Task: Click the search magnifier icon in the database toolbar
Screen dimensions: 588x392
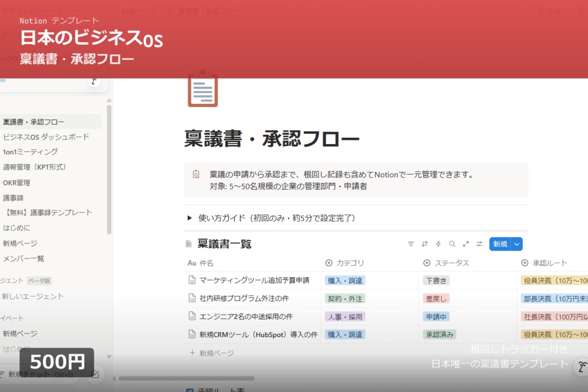Action: click(452, 244)
